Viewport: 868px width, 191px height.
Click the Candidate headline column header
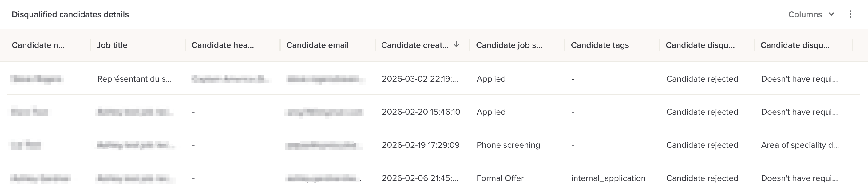(x=222, y=45)
